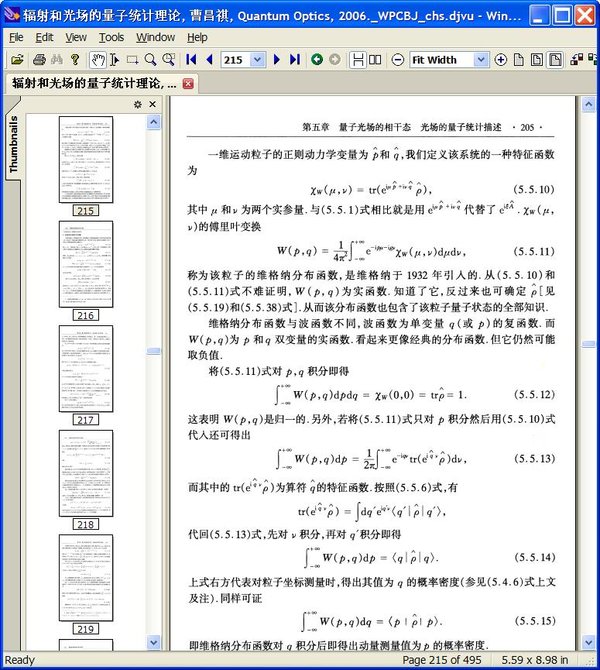This screenshot has width=600, height=670.
Task: Select page 219 thumbnail
Action: tap(86, 578)
